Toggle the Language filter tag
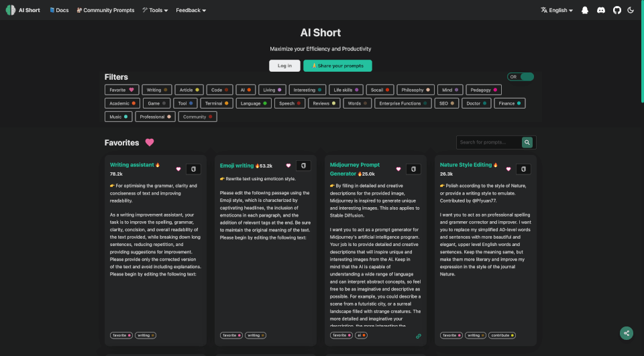This screenshot has height=356, width=644. [x=254, y=103]
